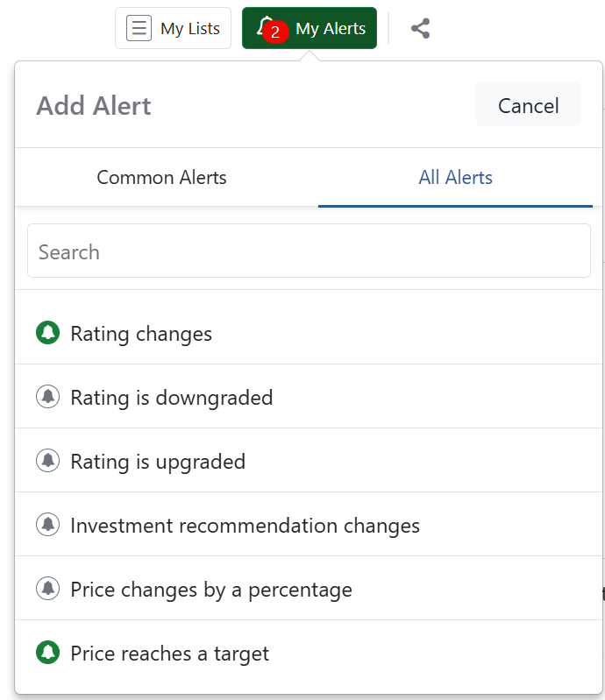Image resolution: width=605 pixels, height=700 pixels.
Task: Toggle Investment recommendation changes bell icon
Action: tap(48, 524)
